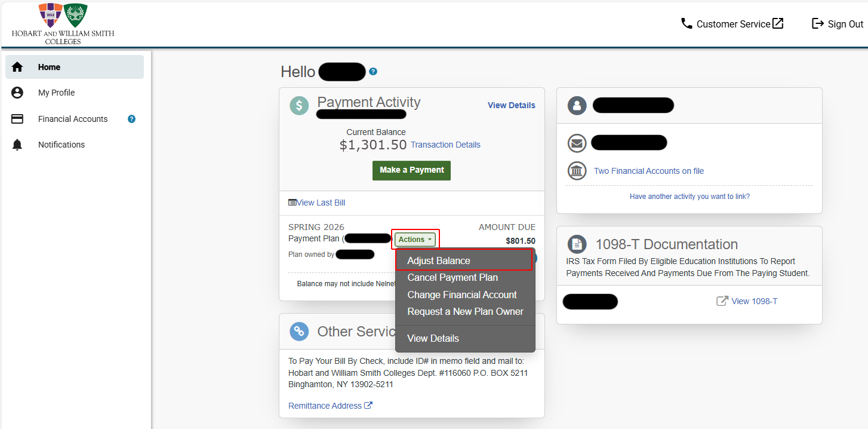This screenshot has width=868, height=429.
Task: Open Transaction Details link
Action: tap(445, 145)
